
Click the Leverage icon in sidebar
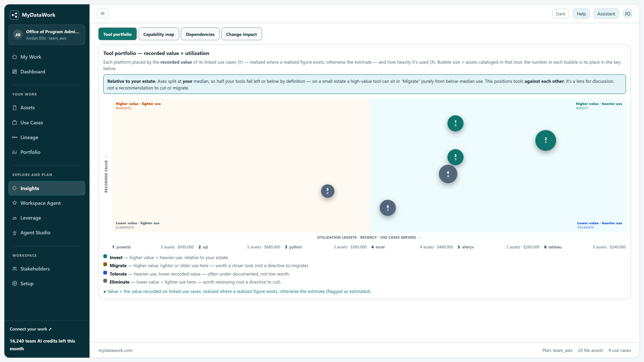(14, 218)
